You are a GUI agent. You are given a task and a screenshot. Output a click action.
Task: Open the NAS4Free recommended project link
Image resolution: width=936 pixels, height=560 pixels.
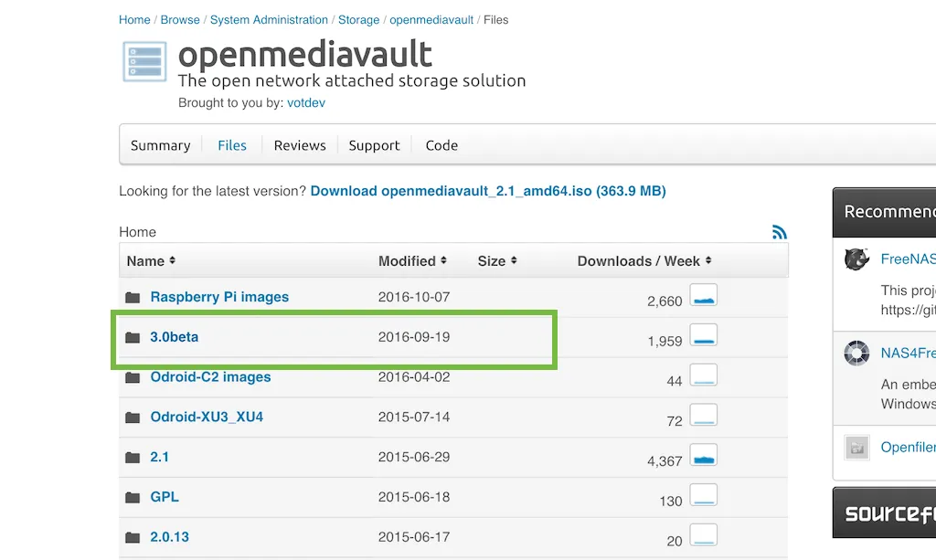[x=908, y=353]
